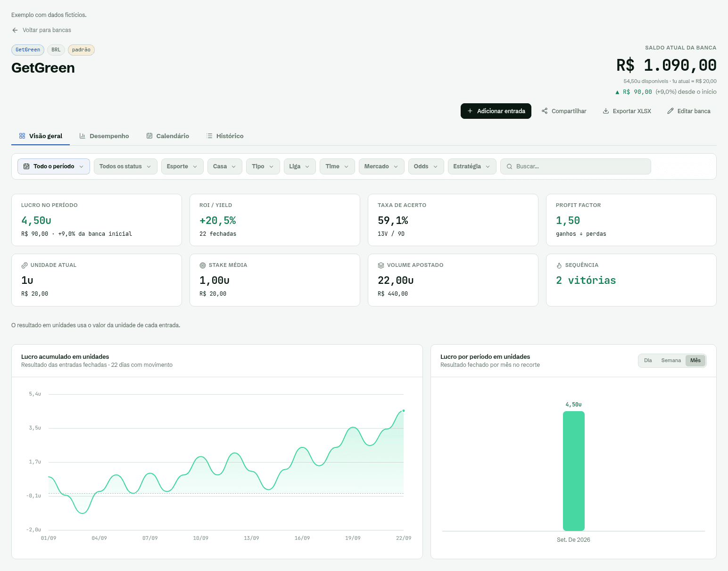Viewport: 728px width, 571px height.
Task: Click the share icon beside Compartilhar
Action: click(545, 111)
